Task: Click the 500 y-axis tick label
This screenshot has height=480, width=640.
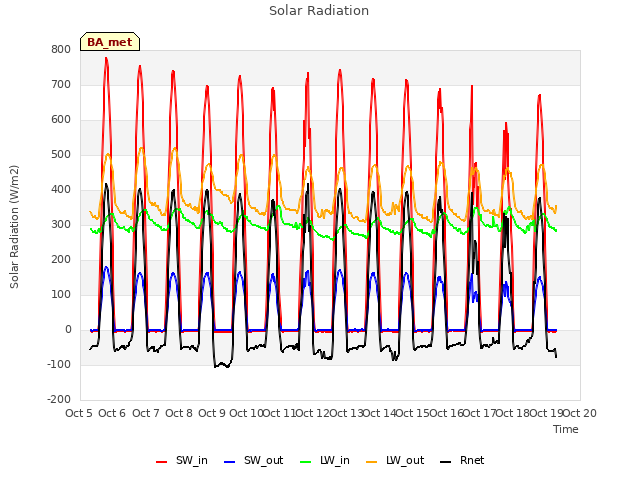Action: click(x=61, y=155)
